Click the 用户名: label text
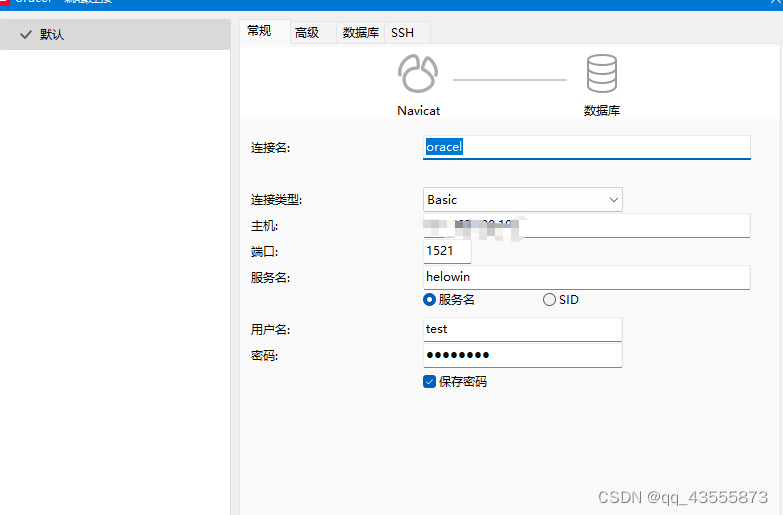 [270, 330]
